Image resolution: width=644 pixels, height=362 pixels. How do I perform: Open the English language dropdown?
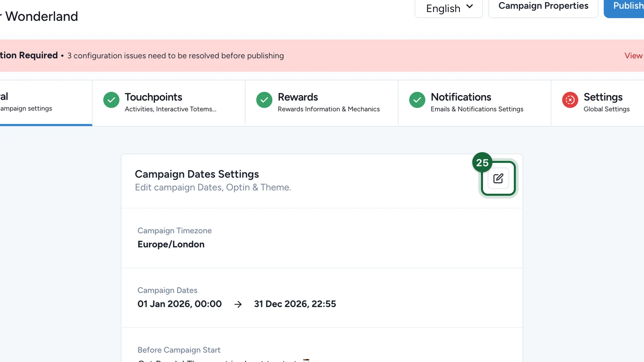tap(449, 8)
